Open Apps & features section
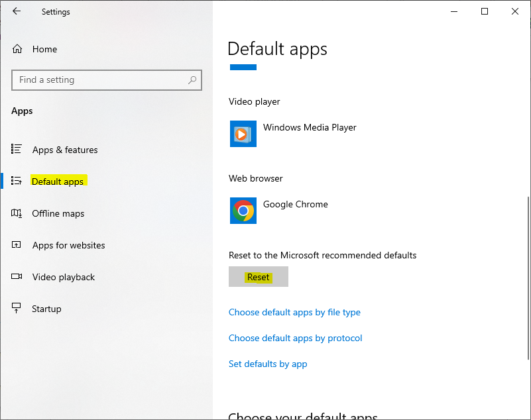Viewport: 531px width, 420px height. coord(65,150)
